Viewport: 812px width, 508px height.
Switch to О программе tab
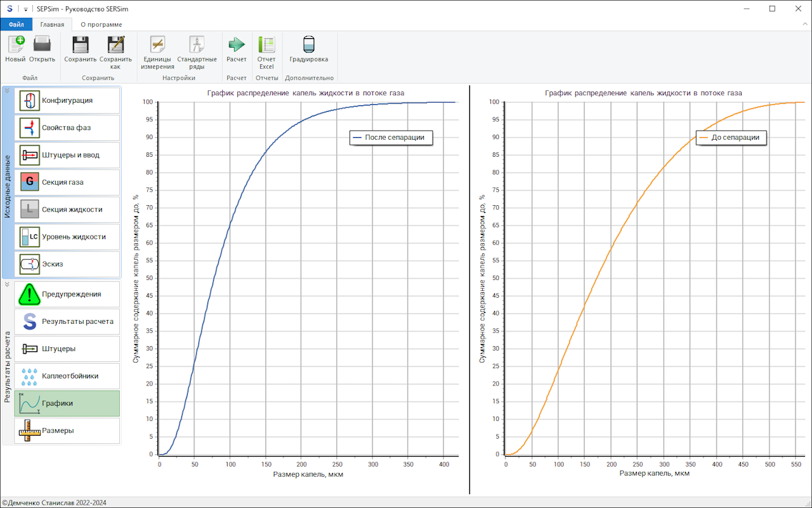click(101, 25)
